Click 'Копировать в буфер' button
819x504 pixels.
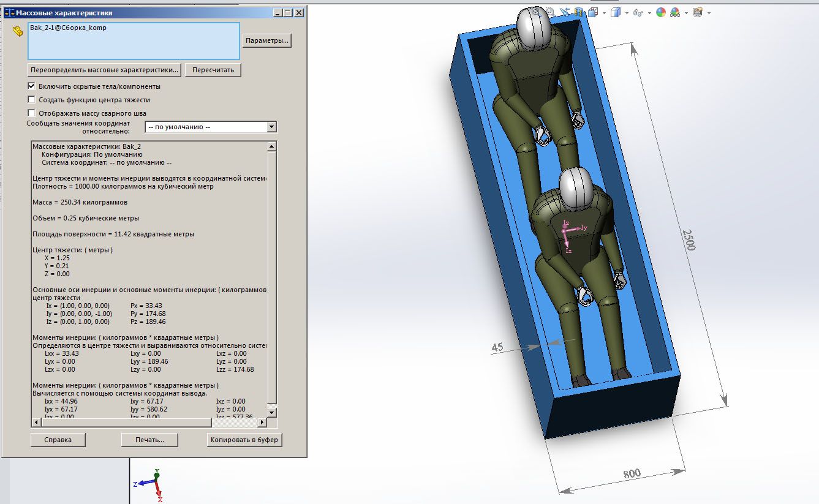[244, 440]
